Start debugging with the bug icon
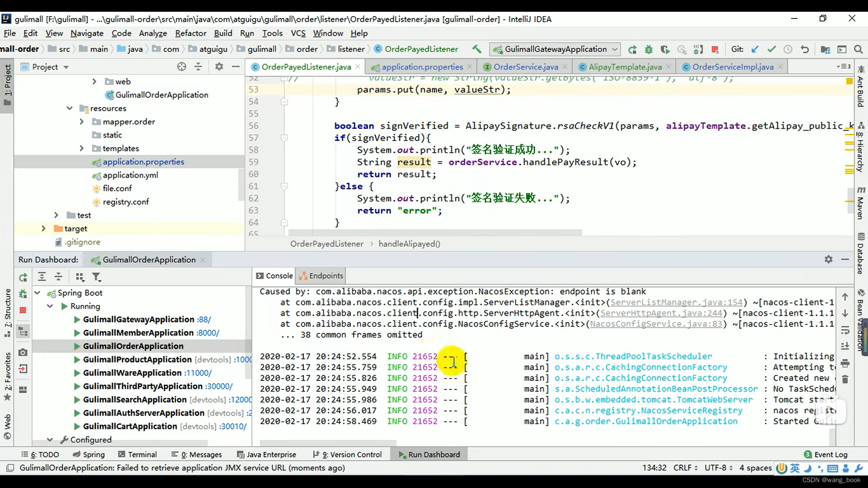The width and height of the screenshot is (868, 488). coord(648,49)
